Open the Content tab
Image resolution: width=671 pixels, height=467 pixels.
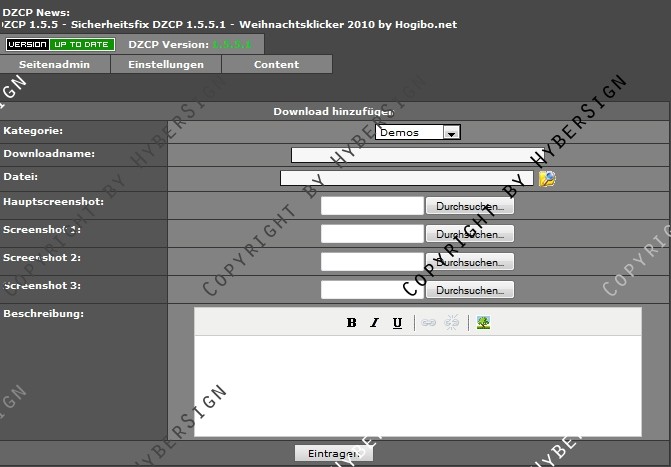point(276,65)
